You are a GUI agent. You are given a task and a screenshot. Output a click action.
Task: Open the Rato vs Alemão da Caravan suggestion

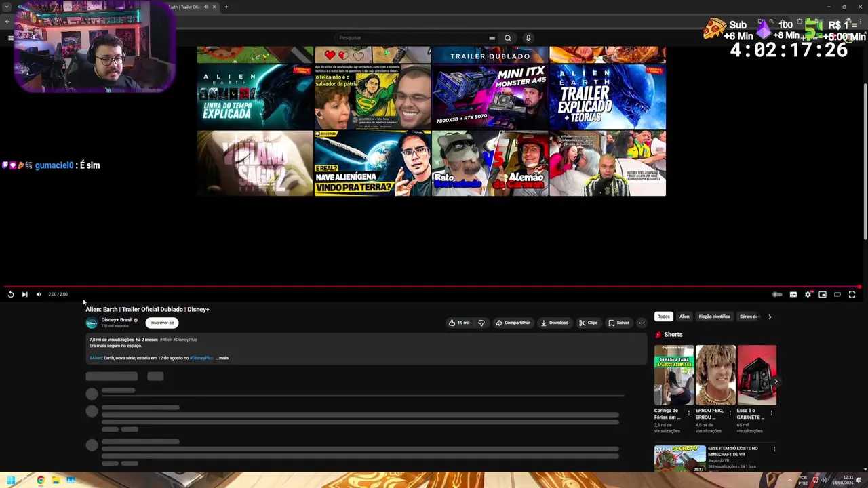pos(490,163)
